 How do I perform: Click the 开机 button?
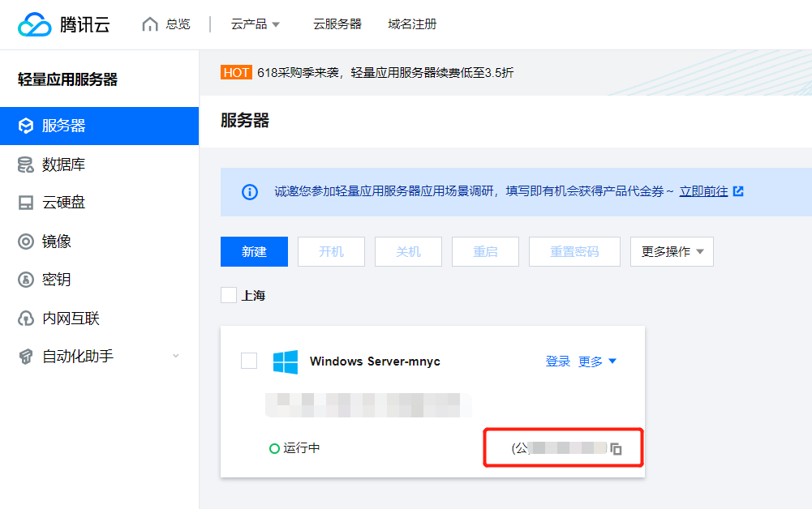coord(332,252)
